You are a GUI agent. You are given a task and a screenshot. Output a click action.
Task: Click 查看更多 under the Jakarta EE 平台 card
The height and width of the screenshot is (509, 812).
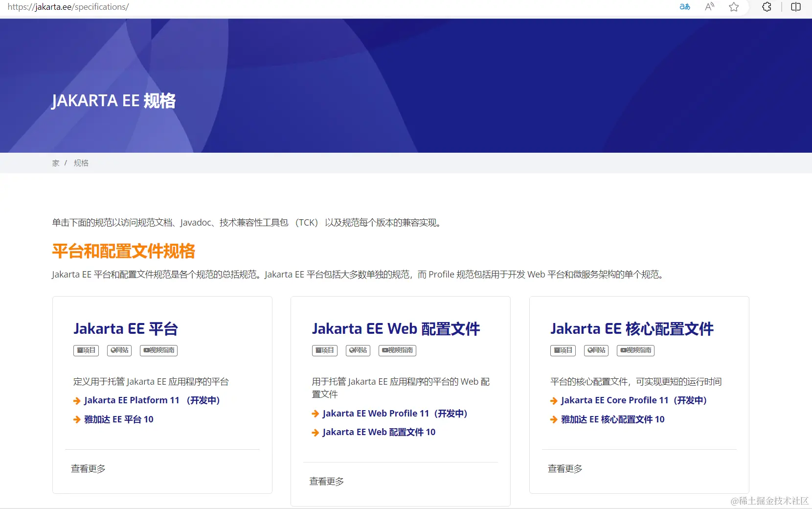click(x=88, y=468)
